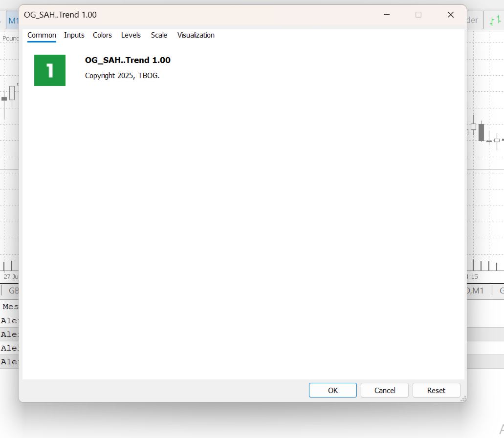Select the Common tab

[x=42, y=35]
